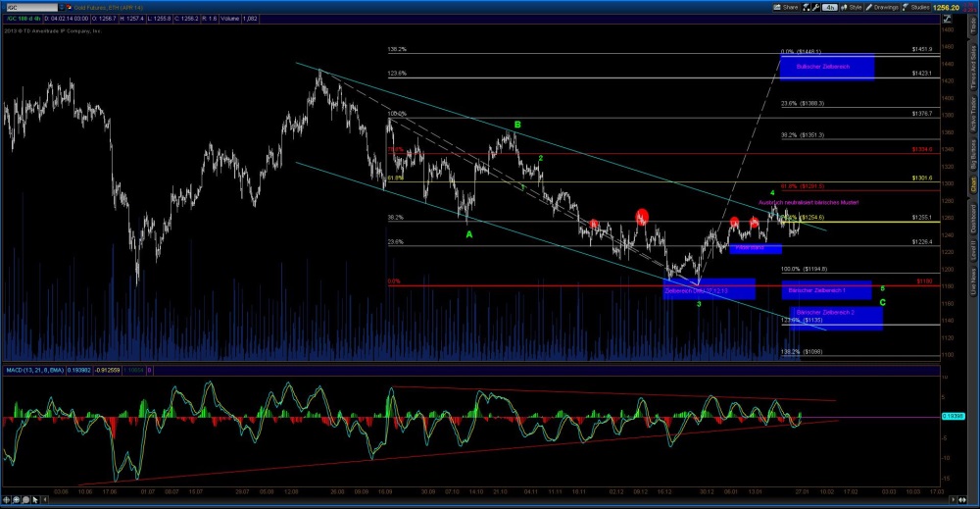The image size is (980, 509).
Task: Click the Share chart icon button
Action: pos(787,6)
